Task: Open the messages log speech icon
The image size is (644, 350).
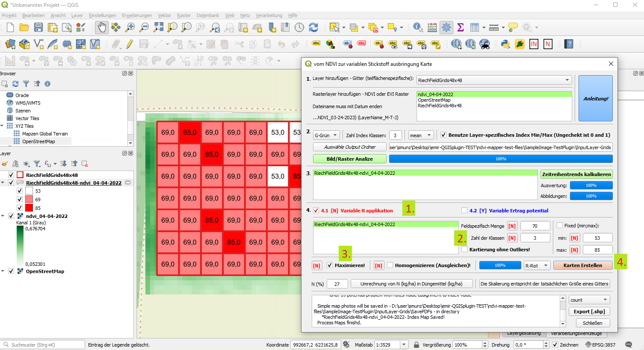Action: [x=628, y=345]
